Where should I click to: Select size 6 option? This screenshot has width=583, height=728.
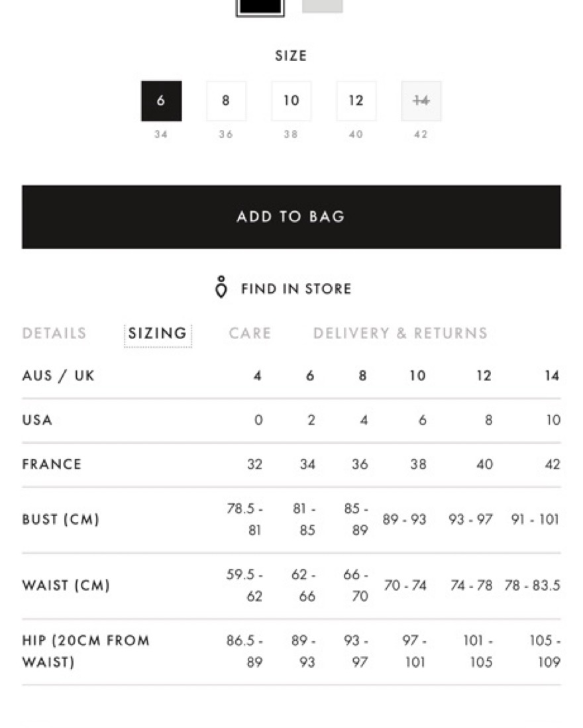click(162, 101)
